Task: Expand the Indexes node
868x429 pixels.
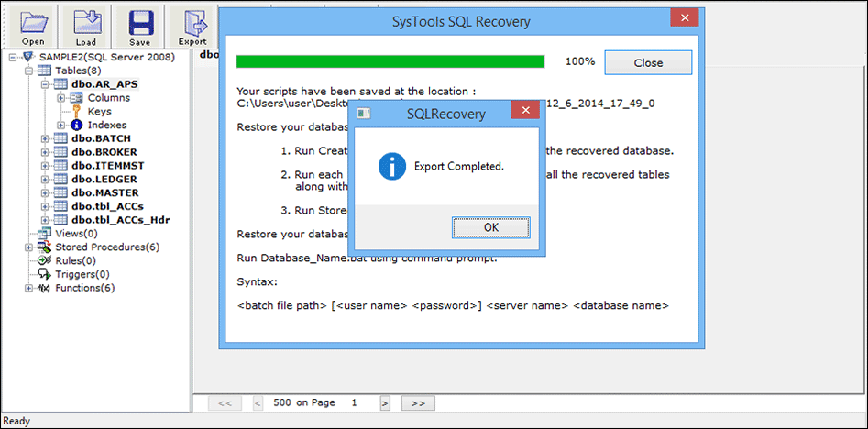Action: click(60, 125)
